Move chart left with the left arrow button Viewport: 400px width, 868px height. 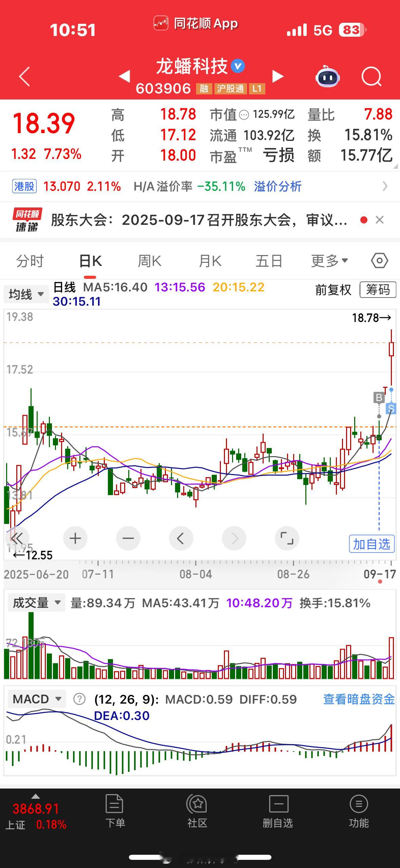coord(181,538)
